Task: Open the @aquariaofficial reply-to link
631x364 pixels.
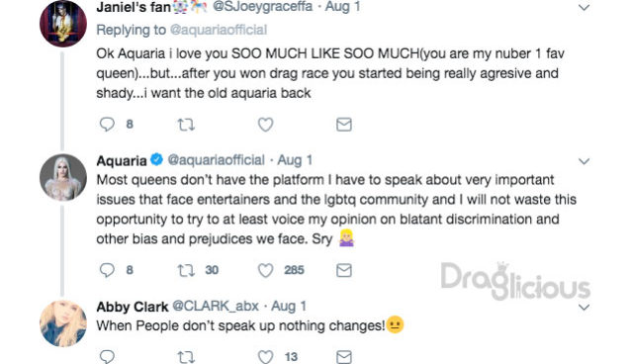Action: [x=219, y=30]
